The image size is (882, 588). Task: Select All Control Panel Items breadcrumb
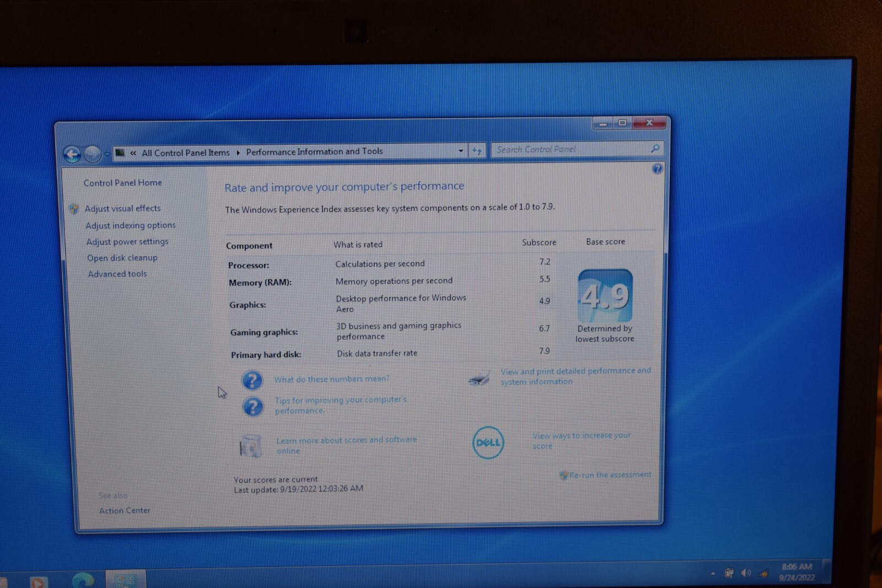coord(186,153)
